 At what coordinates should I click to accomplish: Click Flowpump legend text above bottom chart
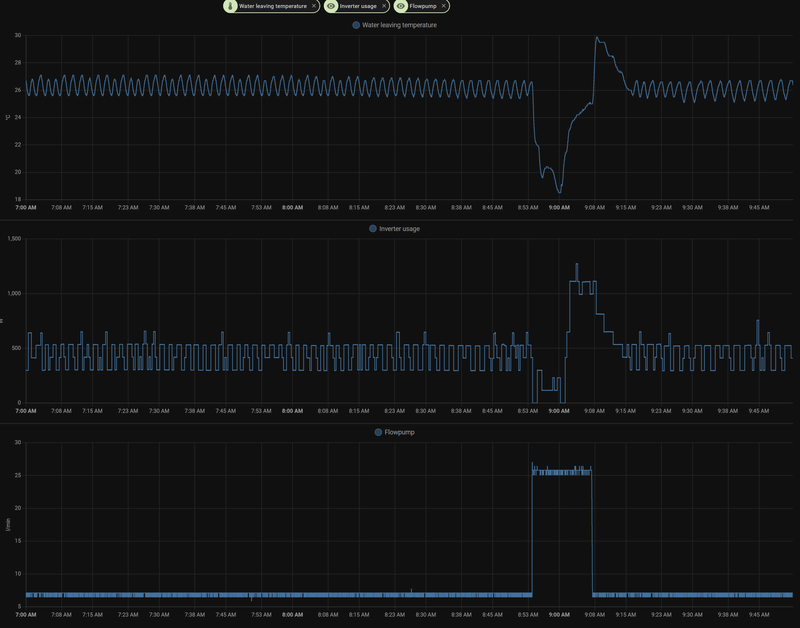pyautogui.click(x=399, y=432)
